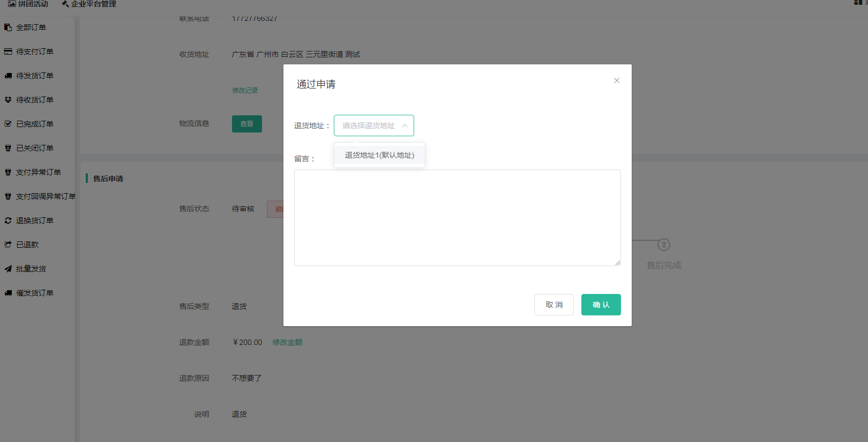Click the 退换货订单 refresh icon
The width and height of the screenshot is (868, 442).
tap(8, 220)
